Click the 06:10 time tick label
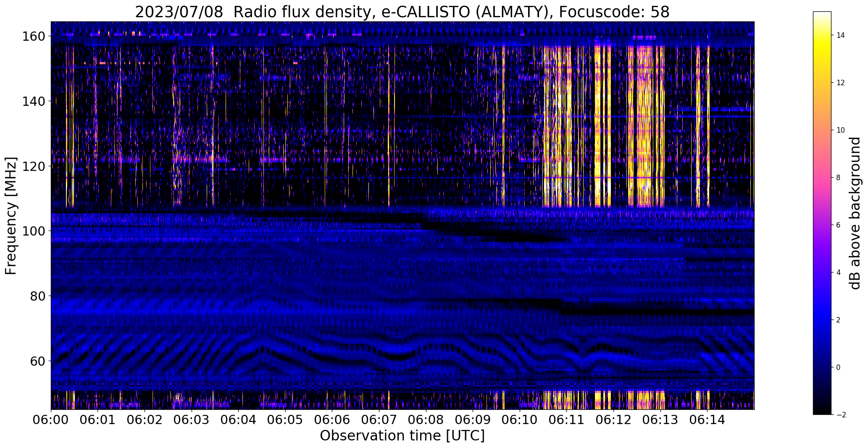Screen dimensions: 868x448 pyautogui.click(x=520, y=420)
